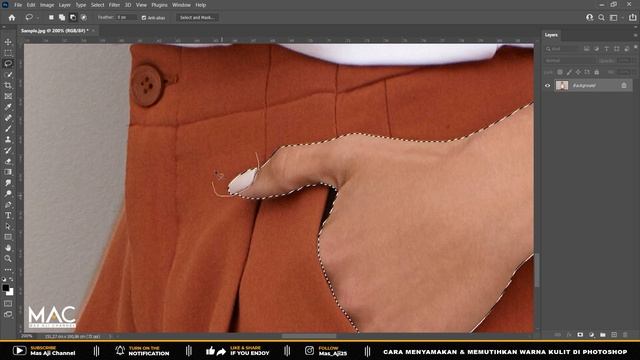Select the Zoom tool
The height and width of the screenshot is (360, 640).
8,258
